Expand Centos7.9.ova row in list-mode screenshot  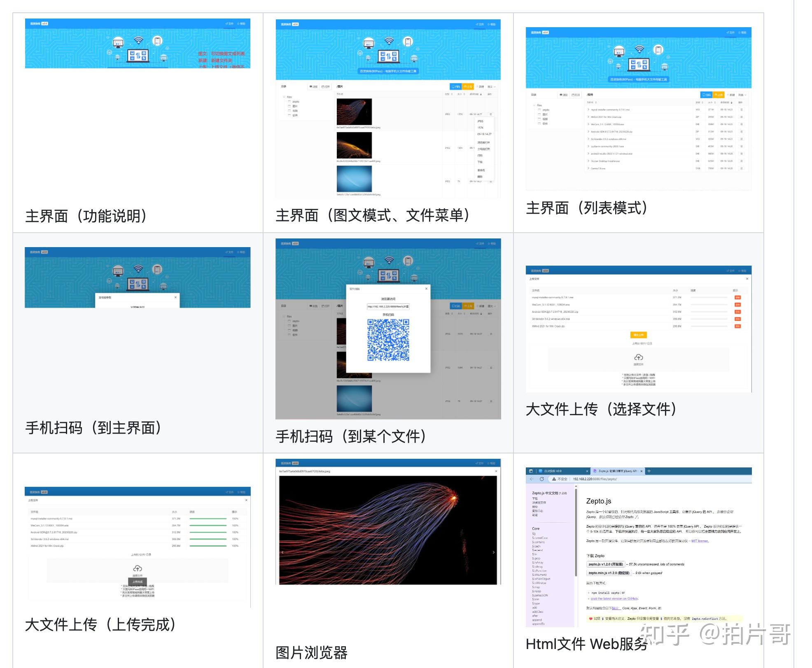click(x=588, y=168)
